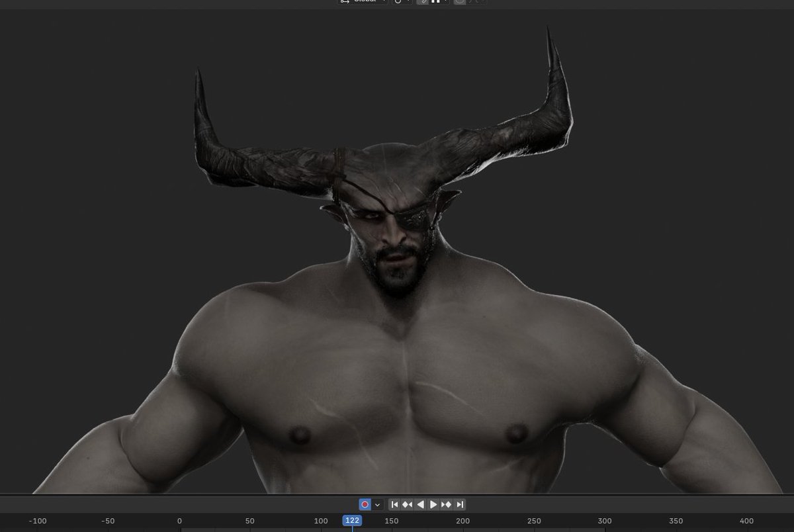Jump to the timeline end frame

[x=459, y=504]
